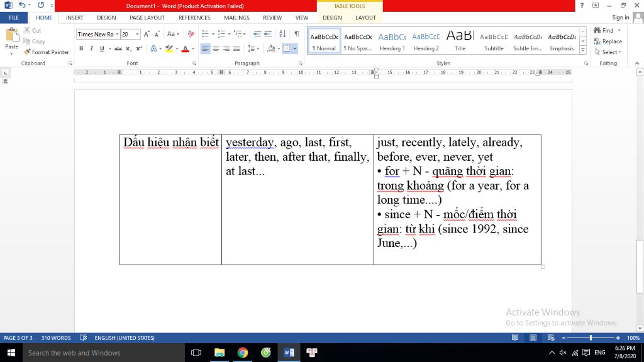Apply strikethrough to text

118,48
